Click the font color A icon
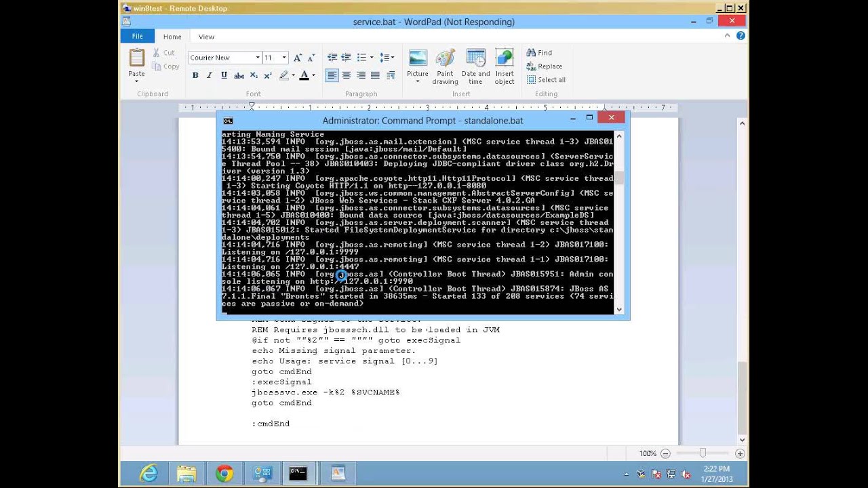 click(x=304, y=75)
